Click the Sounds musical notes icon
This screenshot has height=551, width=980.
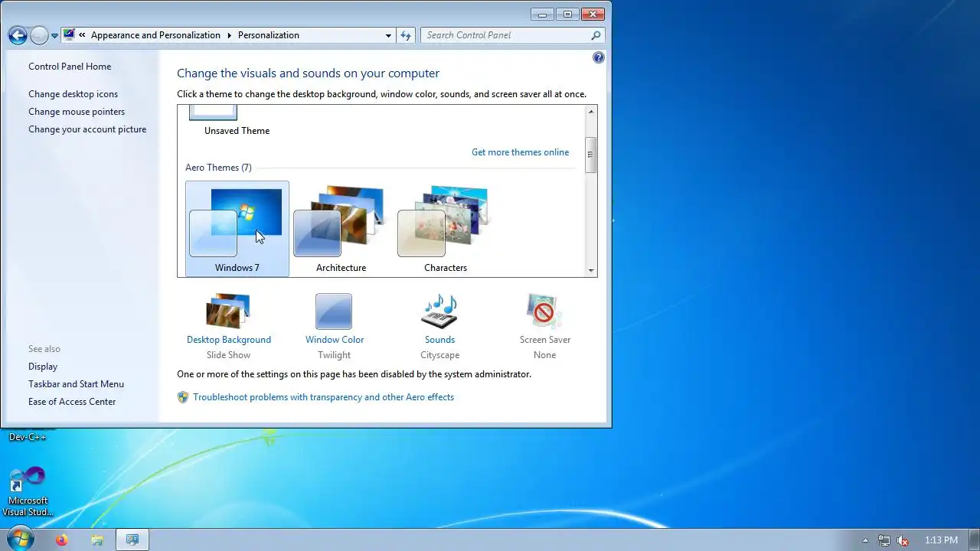point(439,311)
